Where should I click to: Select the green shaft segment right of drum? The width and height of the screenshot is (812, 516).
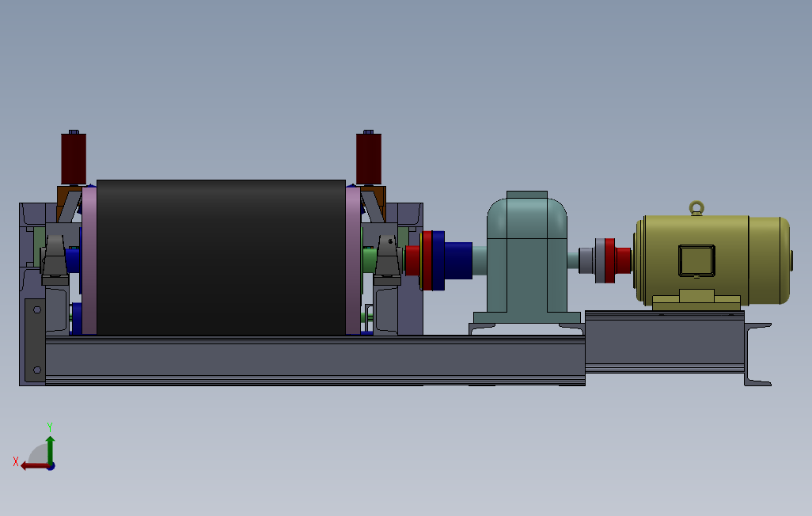coord(370,260)
